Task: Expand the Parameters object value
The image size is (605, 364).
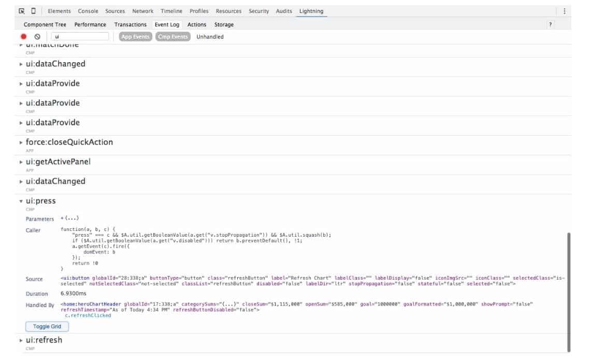Action: click(x=70, y=219)
